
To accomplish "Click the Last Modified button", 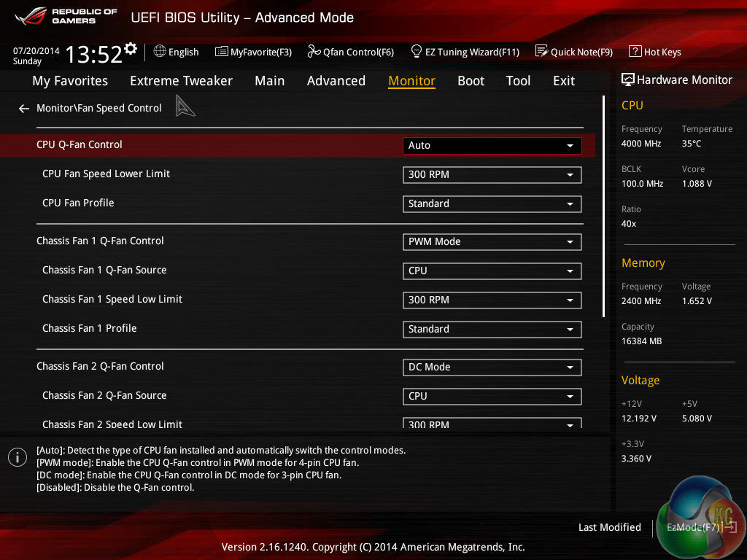I will click(609, 527).
